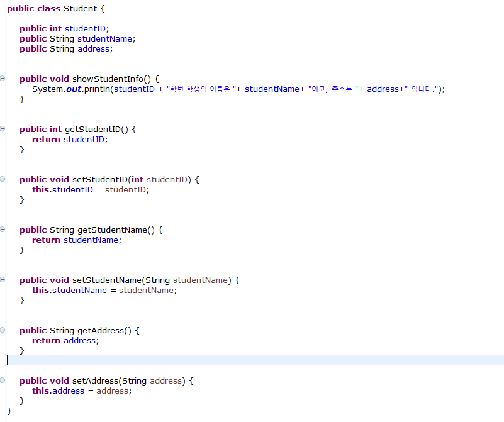
Task: Collapse the showStudentInfo method fold marker
Action: [x=3, y=79]
